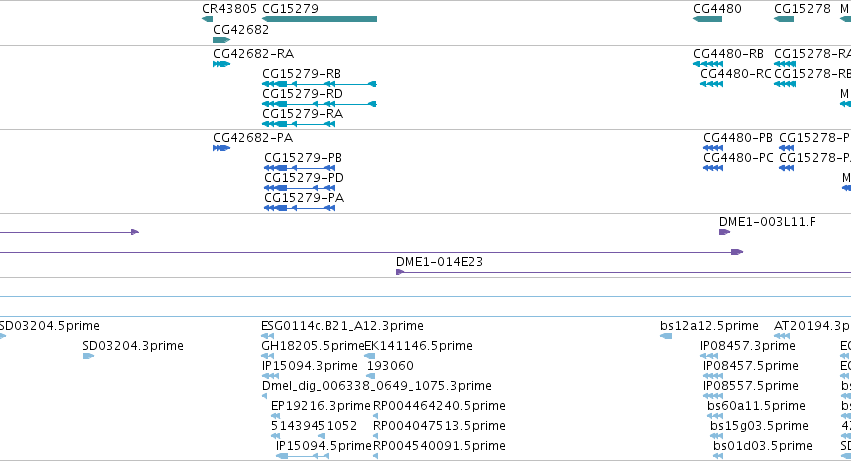The image size is (851, 461).
Task: Select the CG15279-RA transcript
Action: [299, 124]
